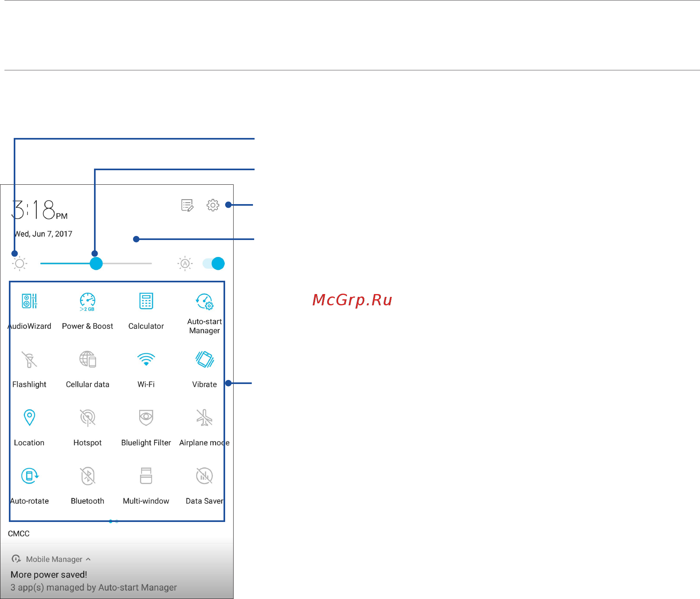
Task: Select the first page indicator dot
Action: point(111,522)
